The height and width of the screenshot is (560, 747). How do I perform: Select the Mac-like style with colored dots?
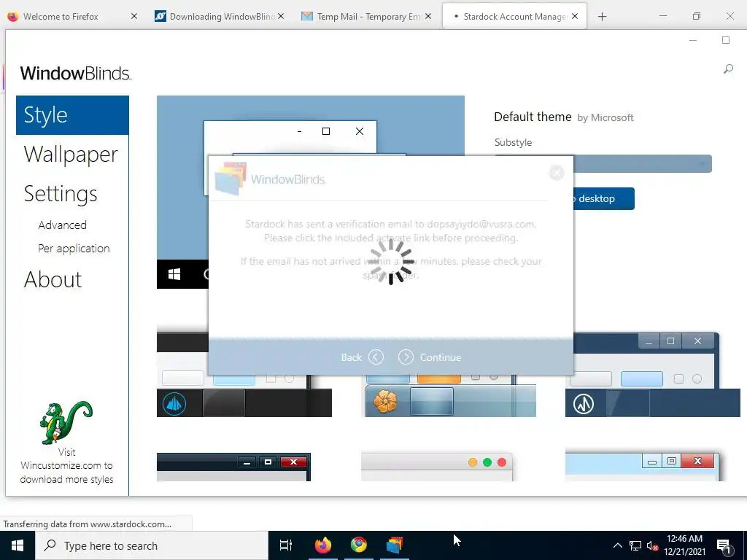pyautogui.click(x=437, y=467)
